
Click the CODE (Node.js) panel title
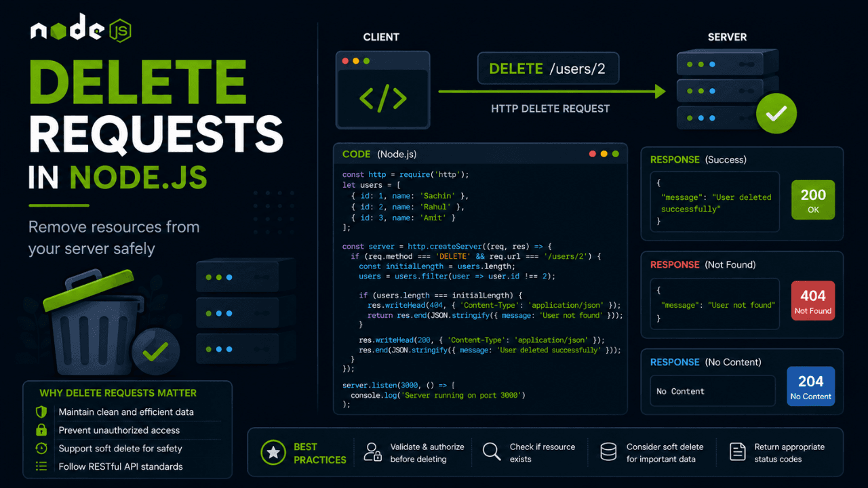(379, 155)
